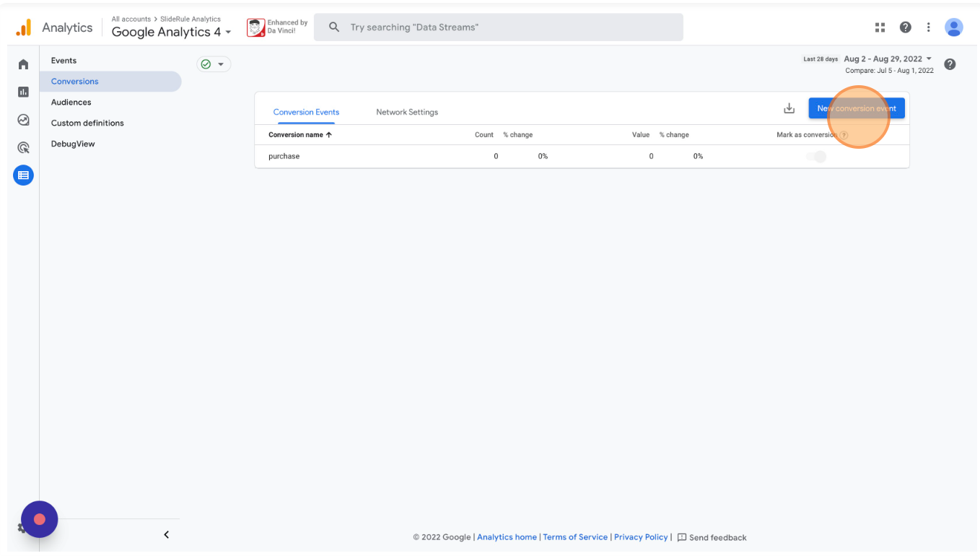
Task: Open the Privacy Policy link
Action: click(640, 537)
